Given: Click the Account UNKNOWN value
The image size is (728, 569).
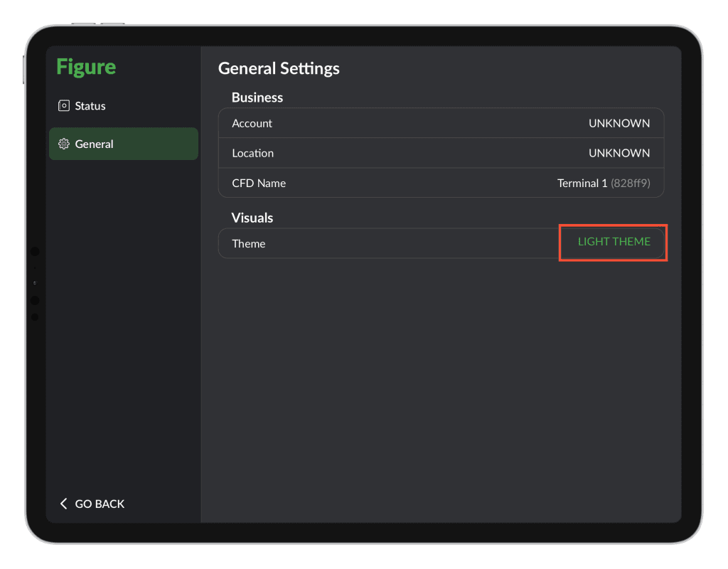Looking at the screenshot, I should 619,123.
